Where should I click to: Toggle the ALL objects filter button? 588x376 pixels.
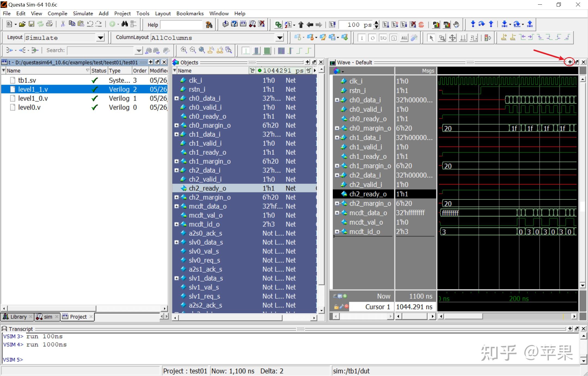point(404,38)
